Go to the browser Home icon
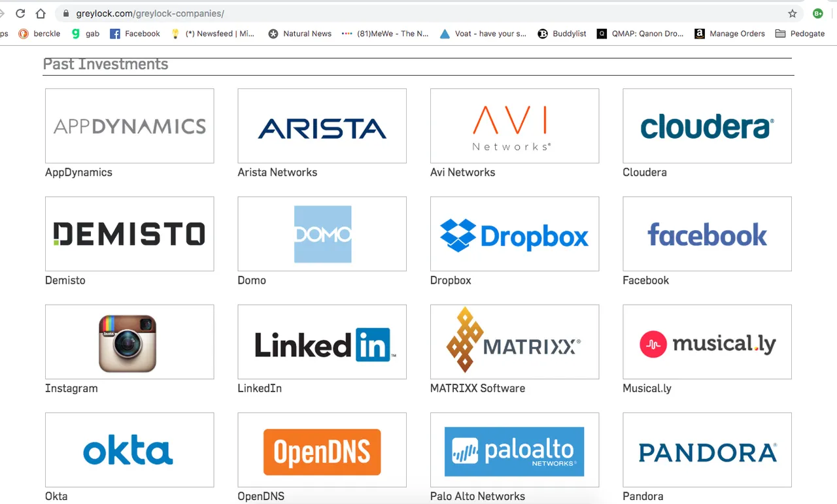Screen dimensions: 837x504 [41, 14]
